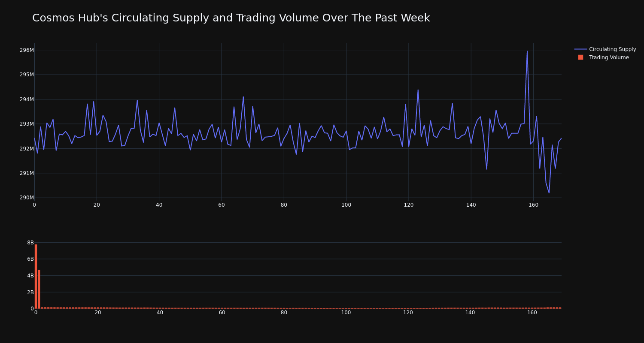Click the 294M y-axis label
Viewport: 644px width, 343px height.
pyautogui.click(x=27, y=99)
